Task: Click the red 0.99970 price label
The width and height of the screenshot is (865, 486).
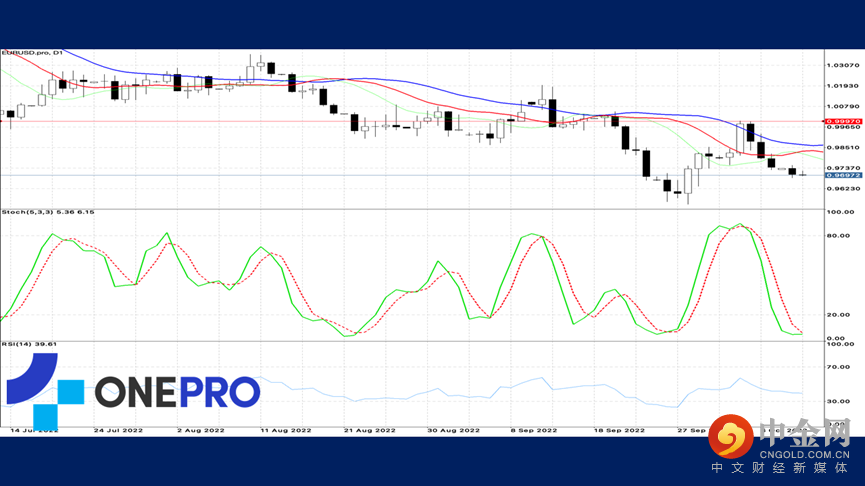Action: (x=843, y=121)
